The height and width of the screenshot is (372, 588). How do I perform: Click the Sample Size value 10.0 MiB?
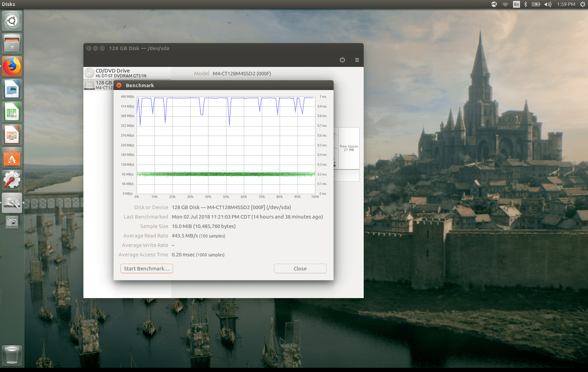click(x=204, y=226)
